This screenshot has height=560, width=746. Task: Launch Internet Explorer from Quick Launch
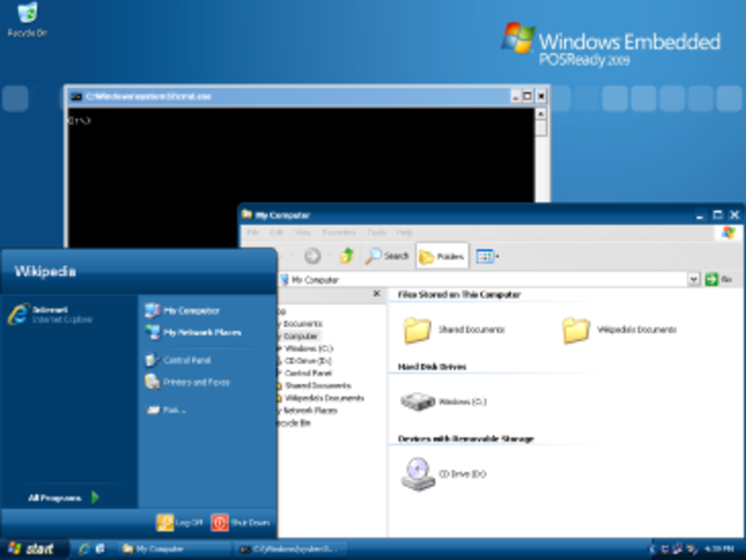(x=84, y=548)
